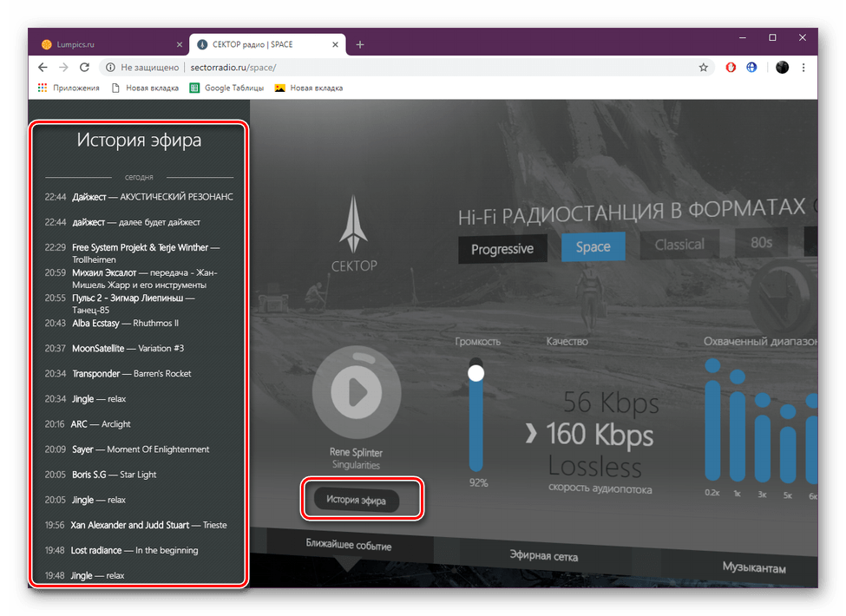Click Boris S.G — Star Light entry

(x=101, y=475)
